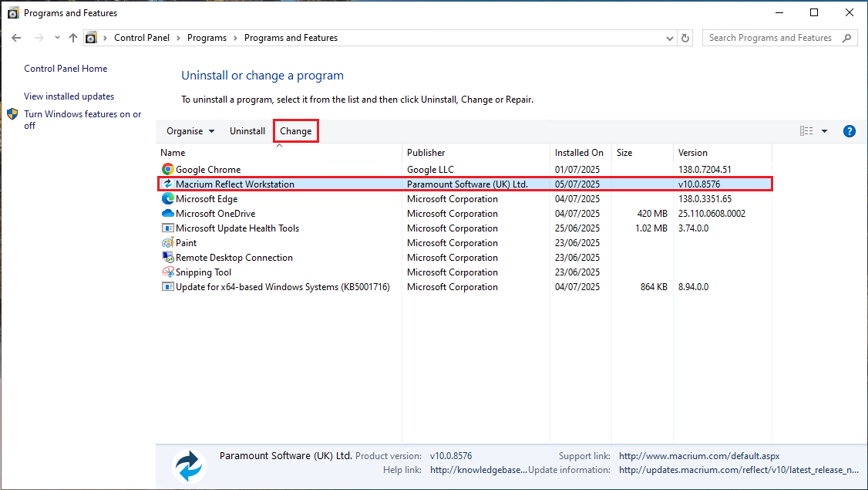Open the Organise dropdown menu
The width and height of the screenshot is (868, 490).
[190, 131]
